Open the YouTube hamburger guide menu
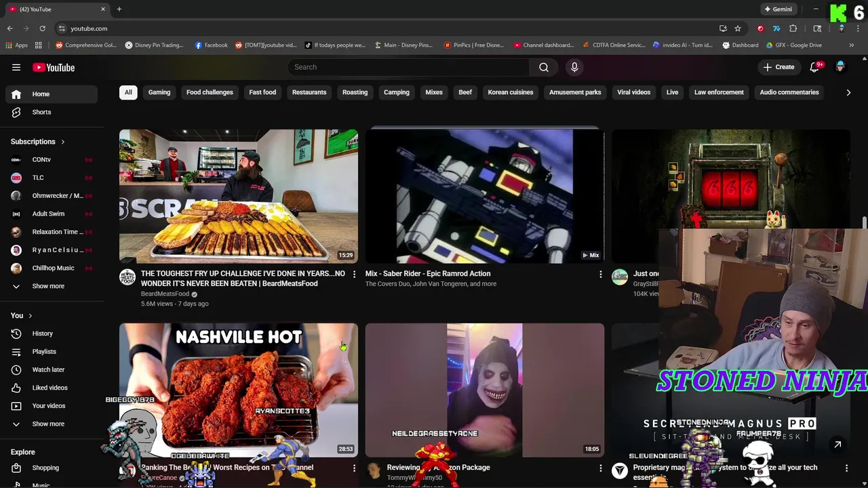Screen dimensions: 868x488 click(16, 67)
